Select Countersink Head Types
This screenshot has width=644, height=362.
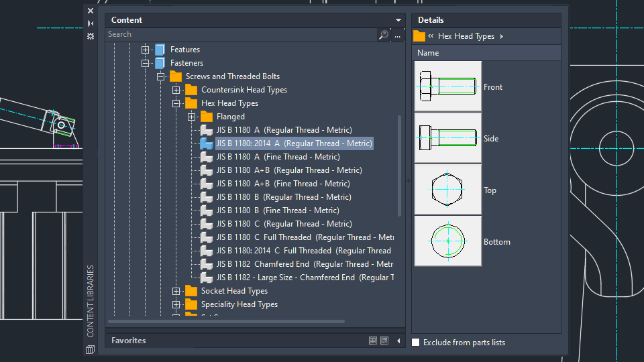point(244,90)
